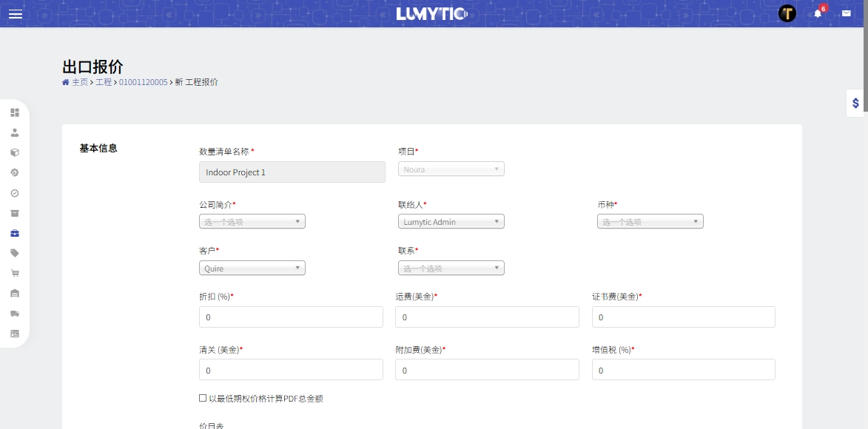Viewport: 868px width, 429px height.
Task: Click inside the 折扣 (%) input field
Action: point(290,317)
